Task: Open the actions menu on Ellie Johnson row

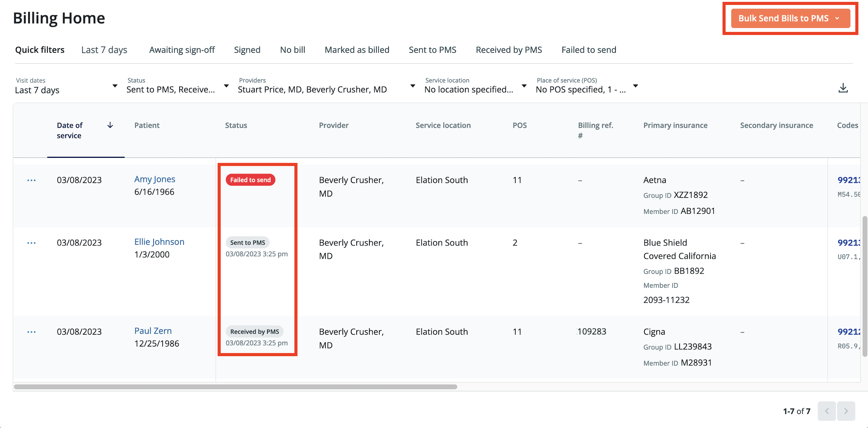Action: click(31, 242)
